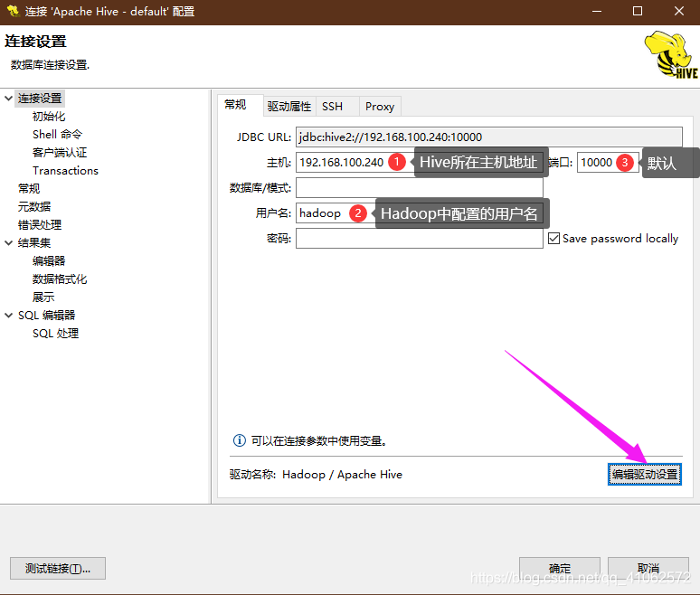Viewport: 700px width, 595px height.
Task: Select 错误处理 tree item
Action: 39,224
